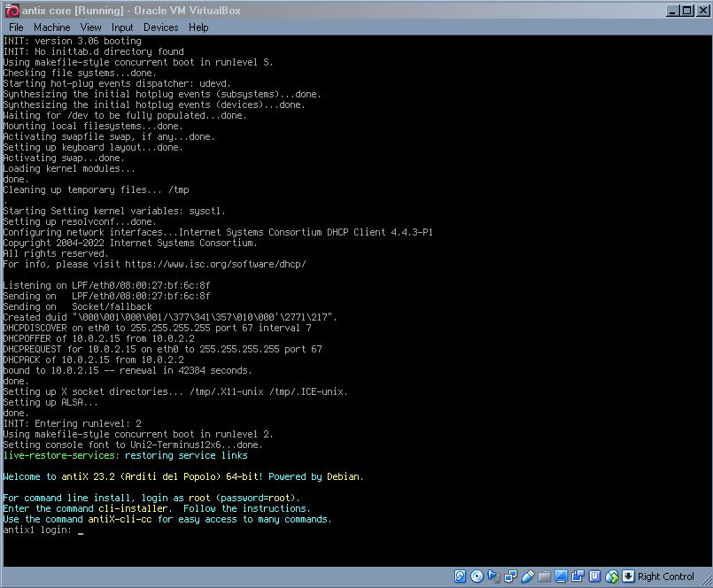Image resolution: width=713 pixels, height=588 pixels.
Task: Click the 'password=root' text
Action: pyautogui.click(x=255, y=498)
